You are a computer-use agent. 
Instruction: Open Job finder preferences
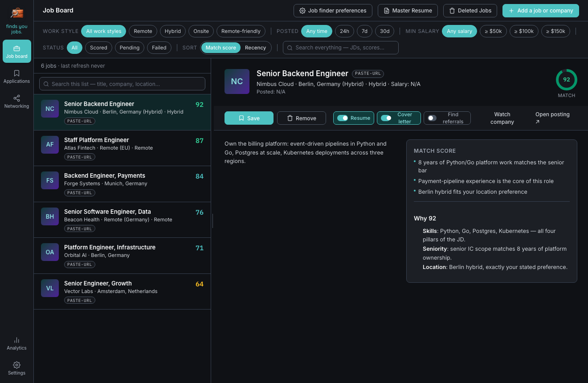[x=333, y=11]
